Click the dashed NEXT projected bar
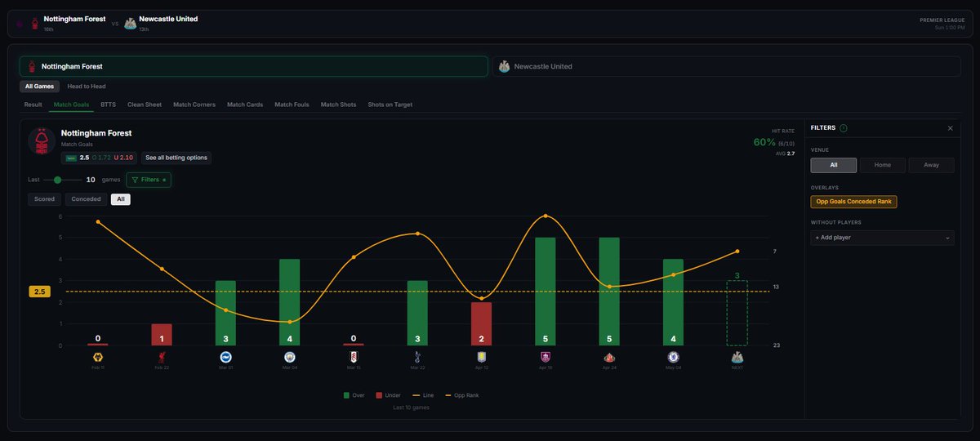980x441 pixels. coord(737,314)
